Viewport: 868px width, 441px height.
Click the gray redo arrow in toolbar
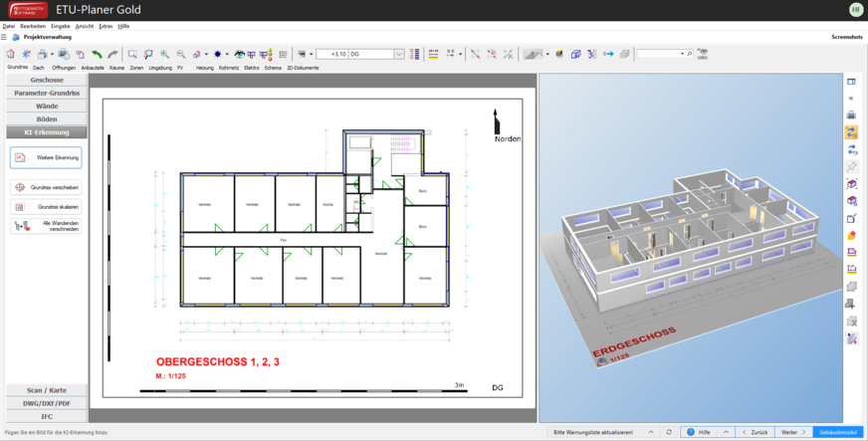click(x=112, y=54)
